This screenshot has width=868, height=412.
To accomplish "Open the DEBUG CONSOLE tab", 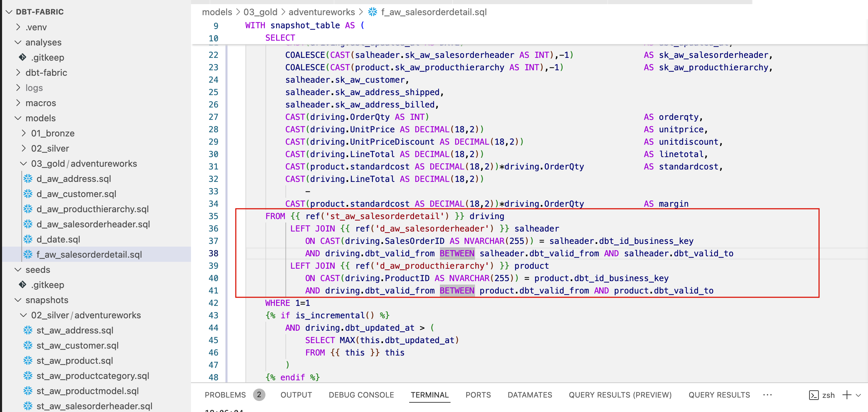I will (x=361, y=395).
